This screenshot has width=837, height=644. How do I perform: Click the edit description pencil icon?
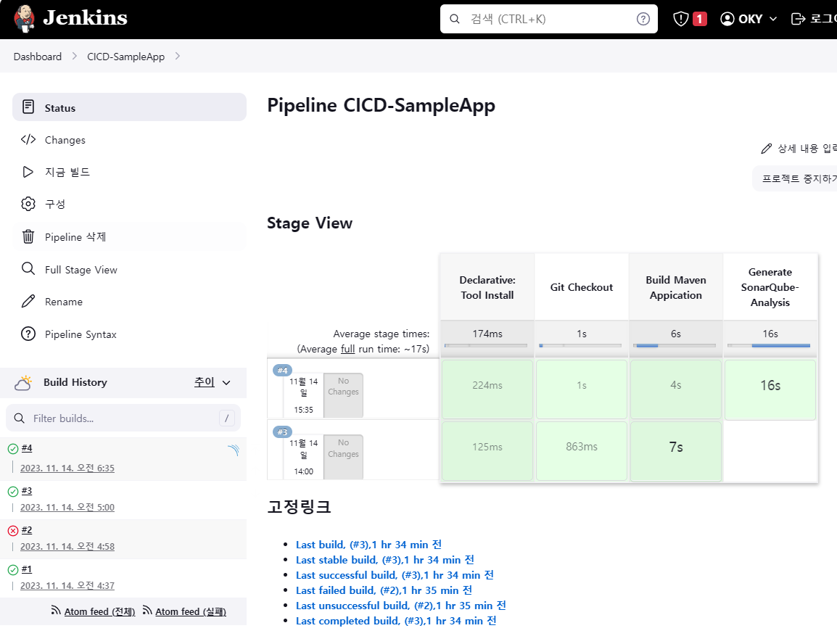pos(767,149)
